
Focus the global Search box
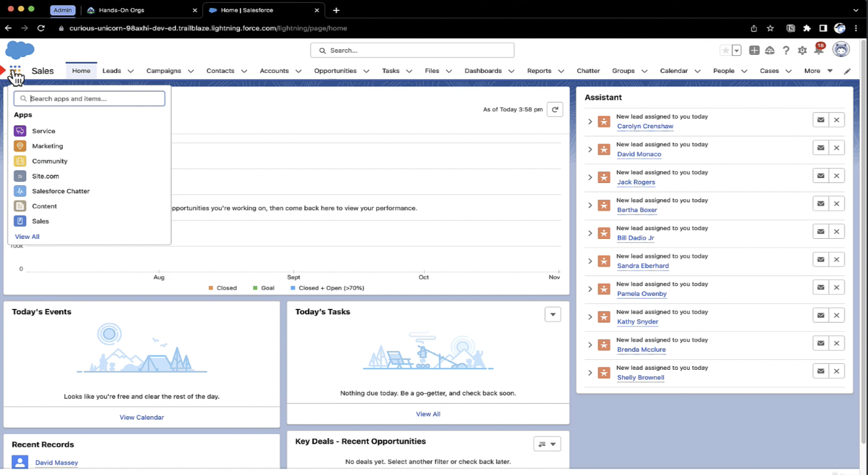(x=412, y=50)
